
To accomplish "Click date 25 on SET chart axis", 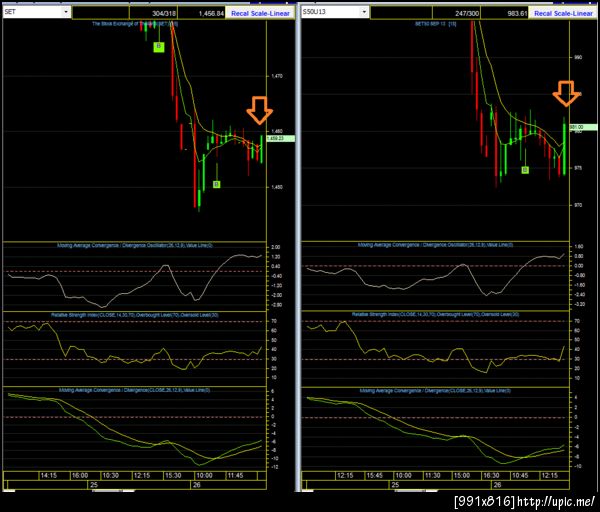I will tap(94, 485).
